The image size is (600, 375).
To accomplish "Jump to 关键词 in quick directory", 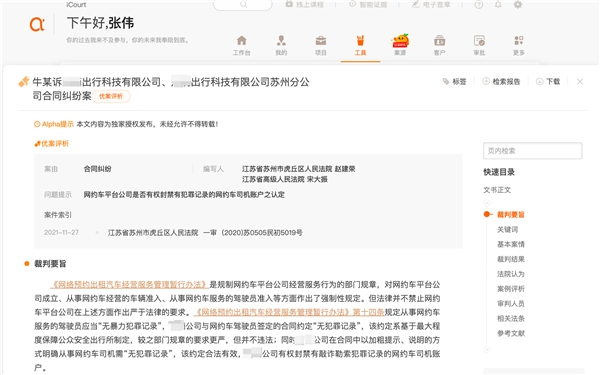I will [x=507, y=229].
